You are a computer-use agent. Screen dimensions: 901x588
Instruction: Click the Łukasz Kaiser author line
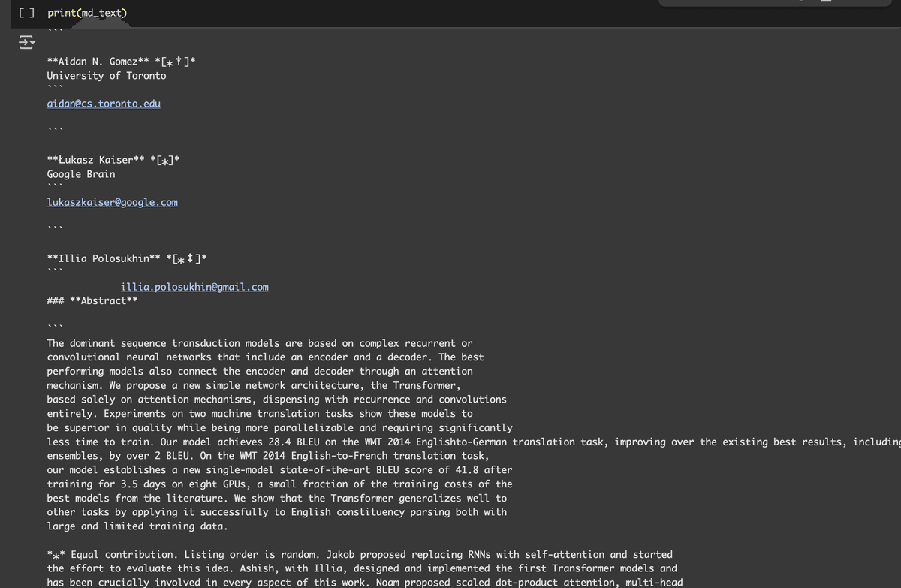pyautogui.click(x=113, y=159)
